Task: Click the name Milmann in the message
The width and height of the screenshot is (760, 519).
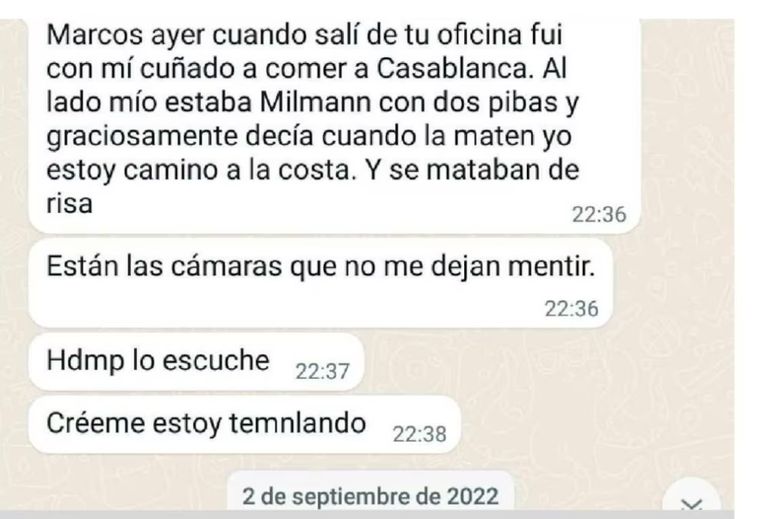Action: point(316,102)
